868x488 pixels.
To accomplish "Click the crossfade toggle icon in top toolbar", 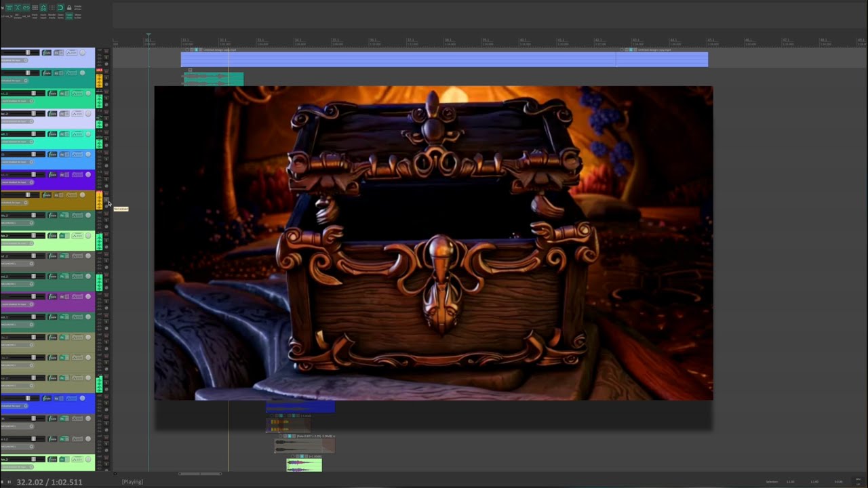I will [x=18, y=8].
